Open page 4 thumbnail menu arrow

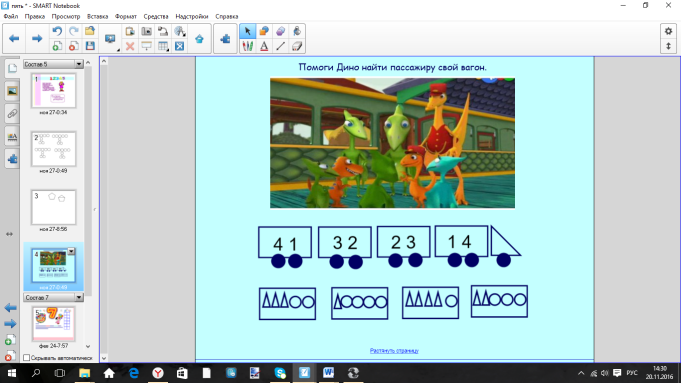(x=71, y=251)
